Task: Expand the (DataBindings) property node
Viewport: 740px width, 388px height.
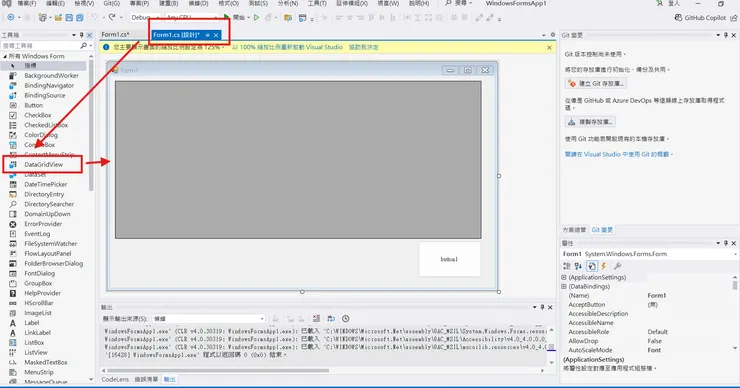Action: (x=563, y=287)
